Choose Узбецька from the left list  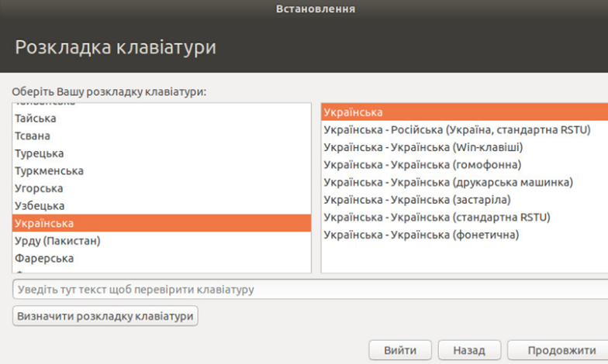pyautogui.click(x=40, y=206)
